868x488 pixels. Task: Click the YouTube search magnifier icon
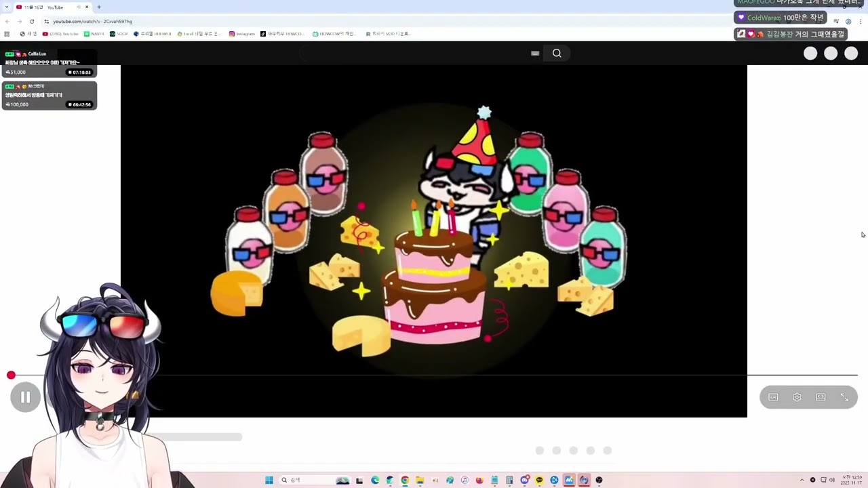pos(557,53)
